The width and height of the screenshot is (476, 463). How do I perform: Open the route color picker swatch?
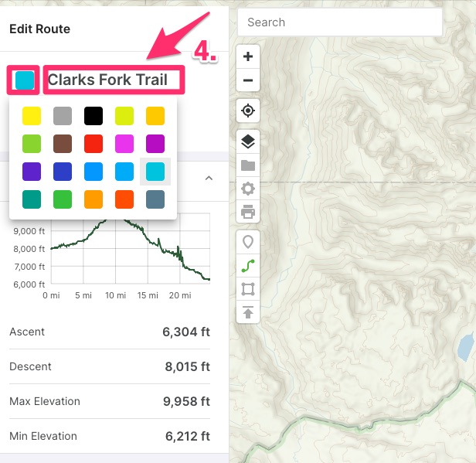click(x=25, y=80)
